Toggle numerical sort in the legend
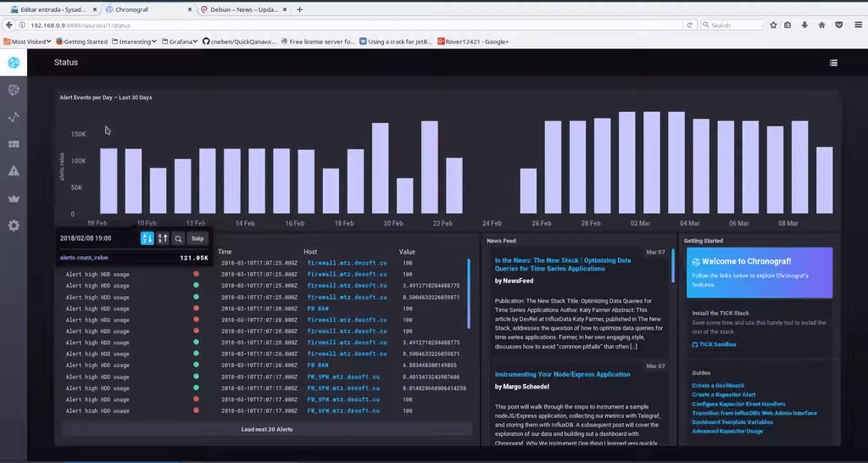 tap(163, 238)
